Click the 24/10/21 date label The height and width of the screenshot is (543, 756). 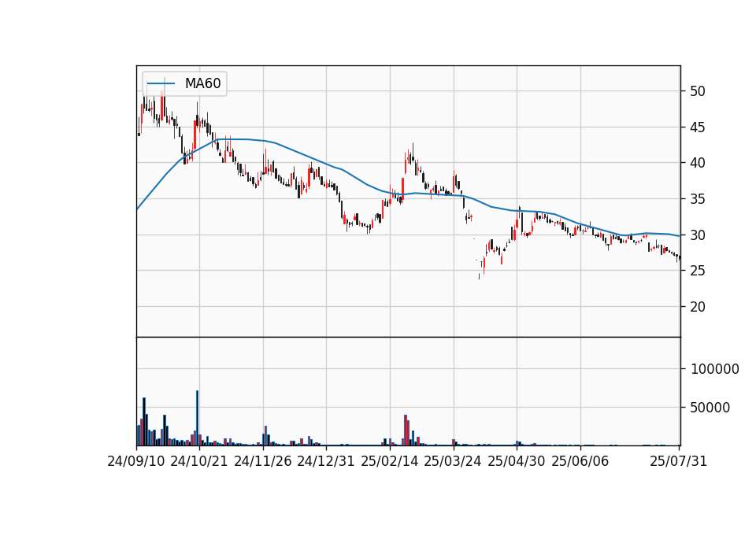point(199,461)
